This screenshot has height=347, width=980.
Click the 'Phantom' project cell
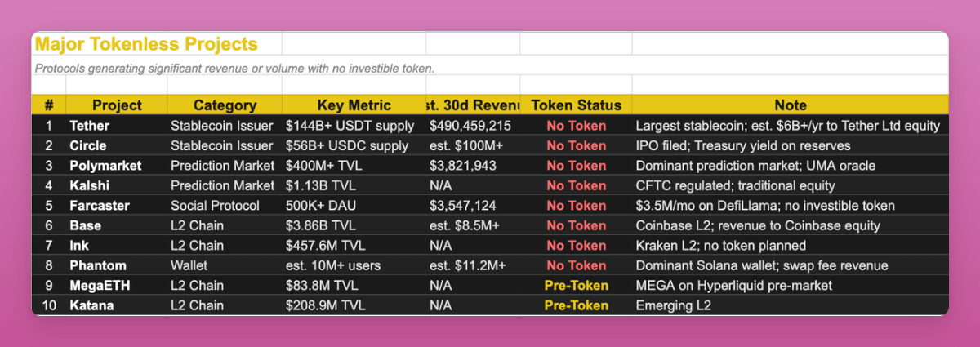pos(117,265)
